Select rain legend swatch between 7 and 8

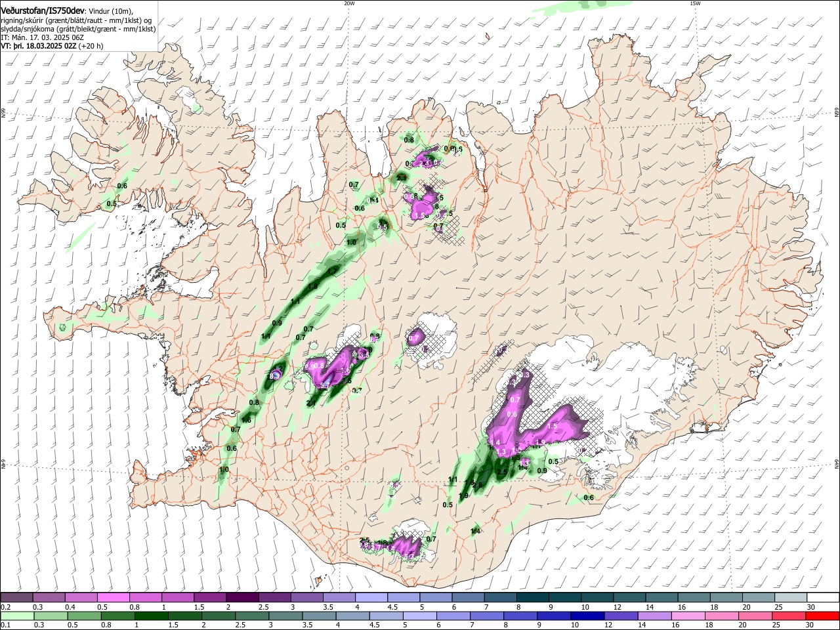pyautogui.click(x=486, y=616)
